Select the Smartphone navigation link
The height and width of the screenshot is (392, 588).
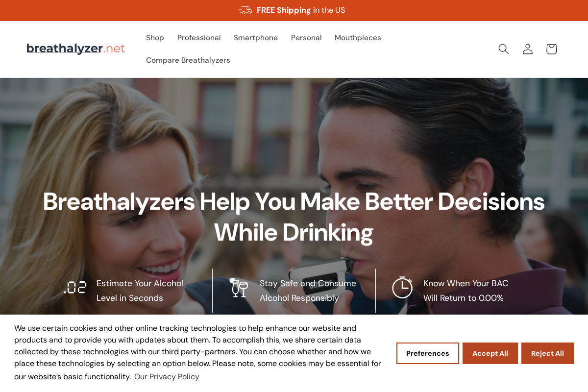(x=256, y=38)
